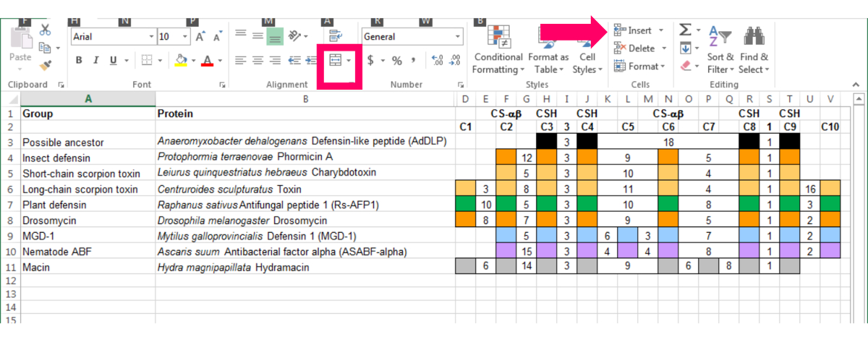The image size is (868, 337).
Task: Apply Percent Style icon
Action: [x=396, y=61]
